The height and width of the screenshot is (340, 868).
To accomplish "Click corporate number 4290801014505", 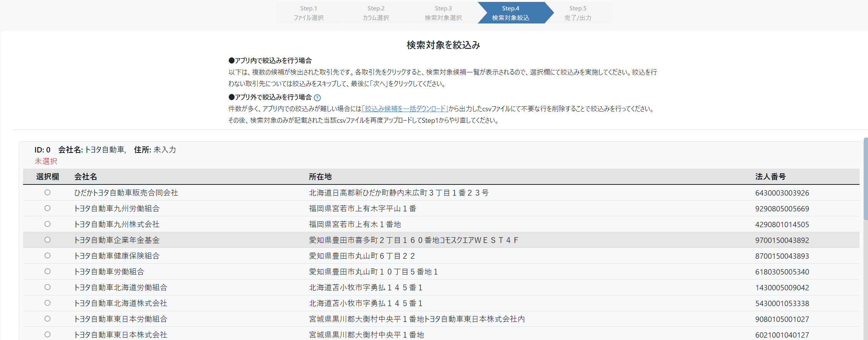I will [x=782, y=224].
